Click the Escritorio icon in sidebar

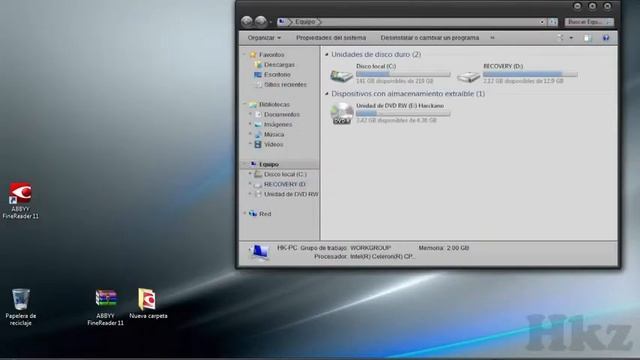click(258, 75)
